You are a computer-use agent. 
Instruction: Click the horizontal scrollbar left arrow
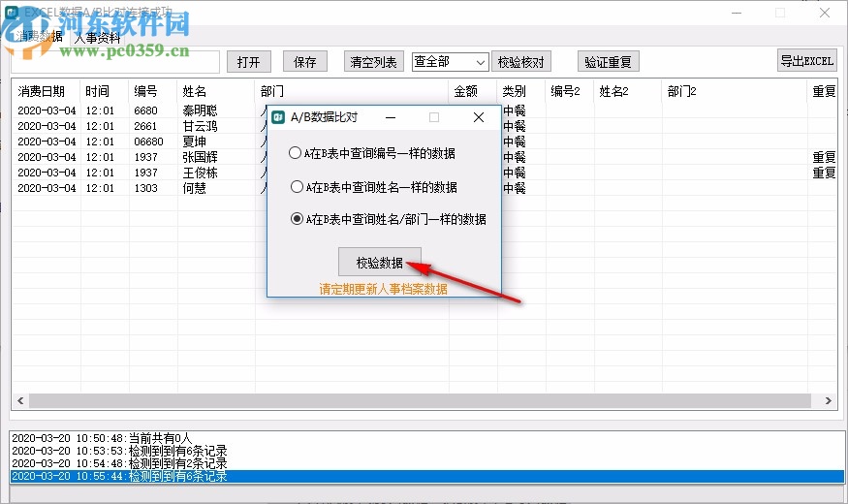coord(20,400)
